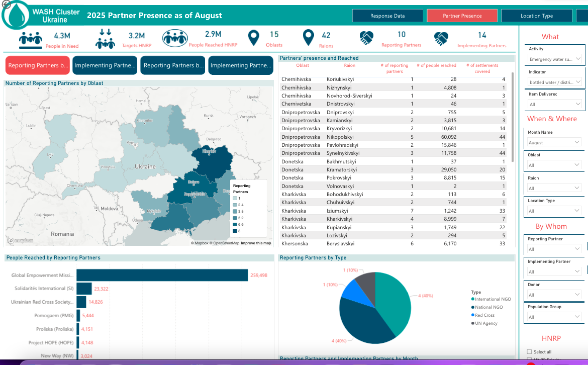Image resolution: width=588 pixels, height=365 pixels.
Task: Click the Targets HNRP people icon
Action: [x=105, y=39]
